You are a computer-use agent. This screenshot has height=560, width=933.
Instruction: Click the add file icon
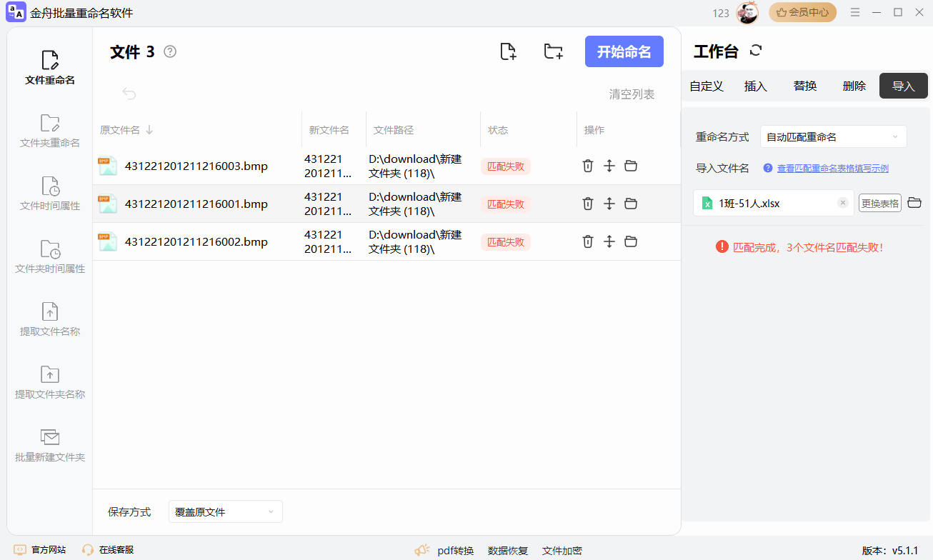pyautogui.click(x=508, y=51)
